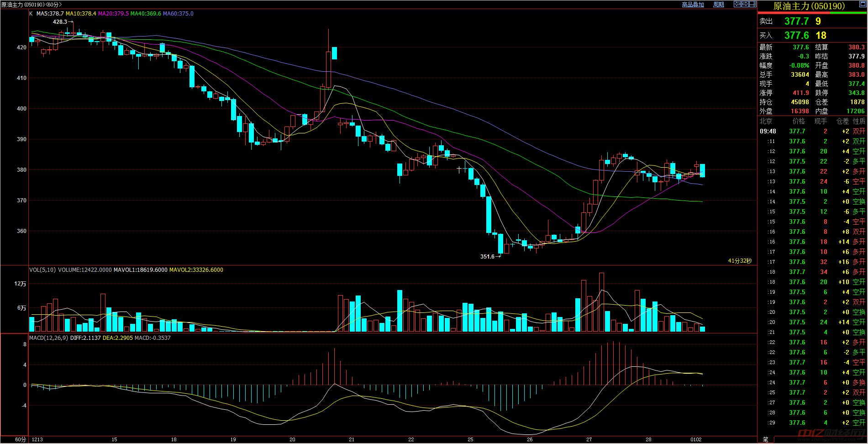Click the 外盘 value 16398
This screenshot has width=868, height=444.
(x=800, y=111)
